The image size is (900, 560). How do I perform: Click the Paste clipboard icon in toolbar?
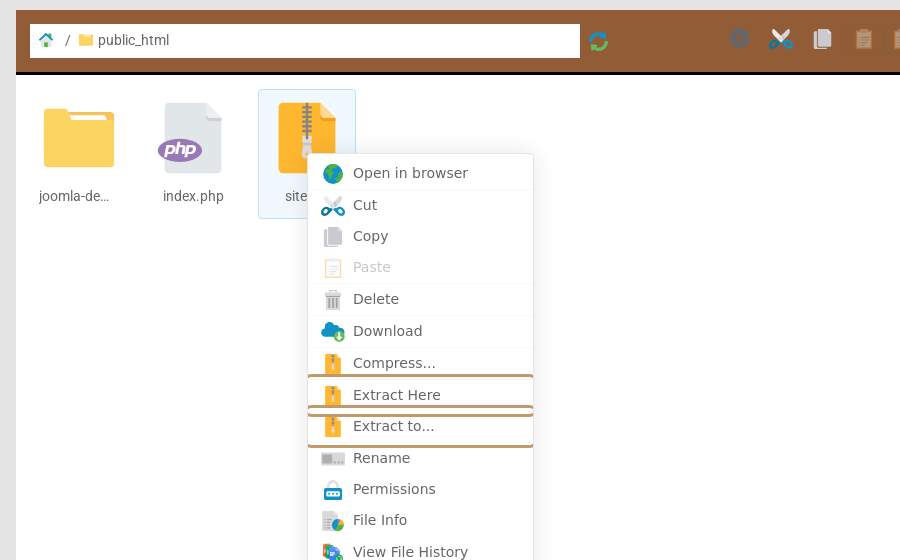(863, 39)
